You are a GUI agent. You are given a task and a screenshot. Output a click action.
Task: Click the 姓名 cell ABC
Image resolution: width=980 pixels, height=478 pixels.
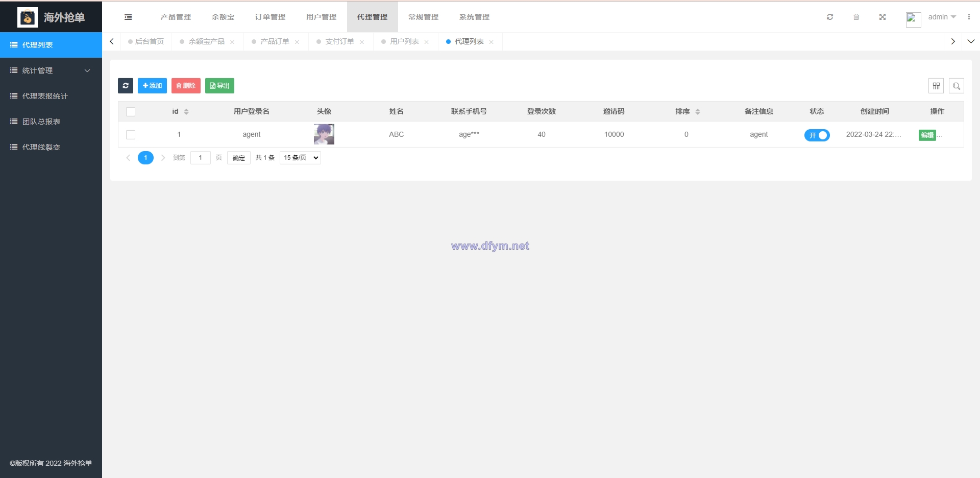[x=397, y=134]
